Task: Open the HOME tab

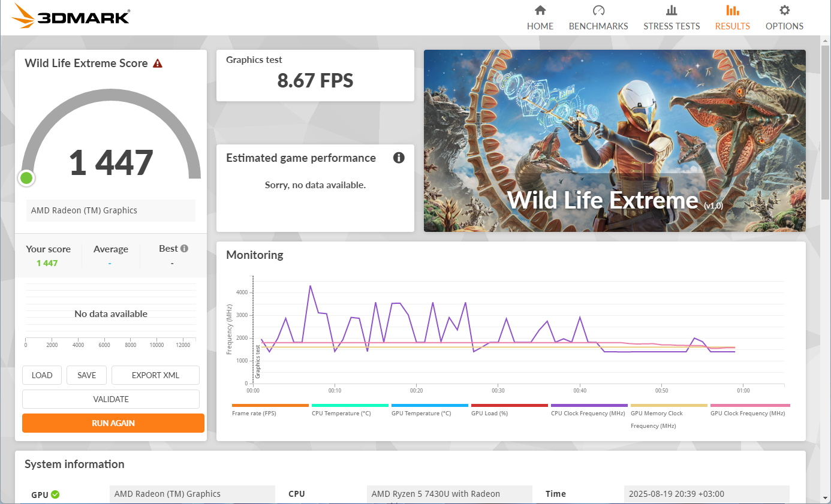Action: [x=540, y=18]
